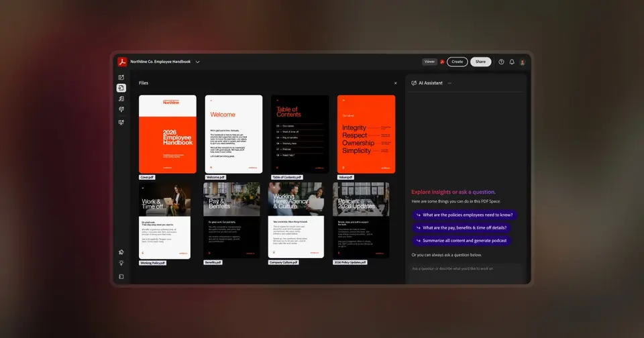The width and height of the screenshot is (644, 338).
Task: Click 'Explore insights or ask a question.' heading
Action: [453, 192]
